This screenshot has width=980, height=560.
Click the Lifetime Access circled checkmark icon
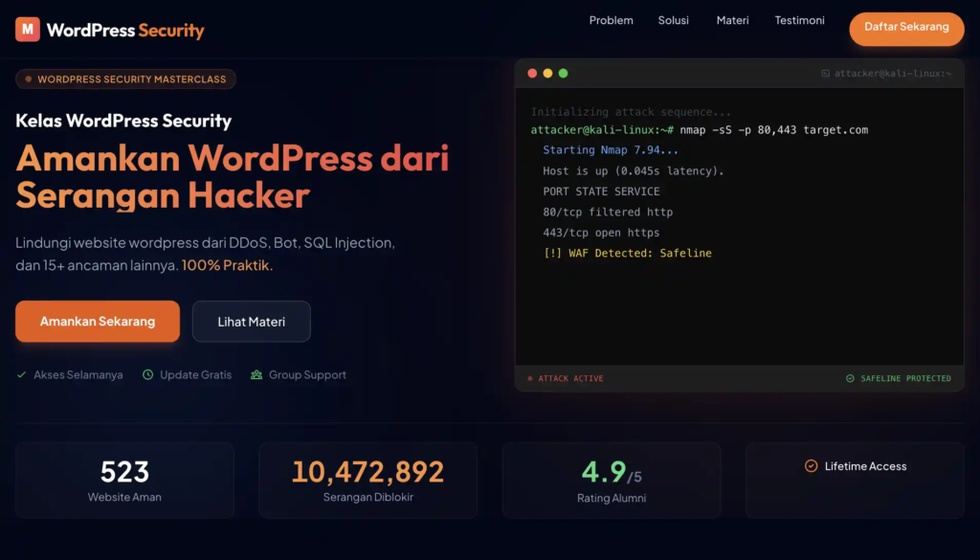click(x=811, y=466)
